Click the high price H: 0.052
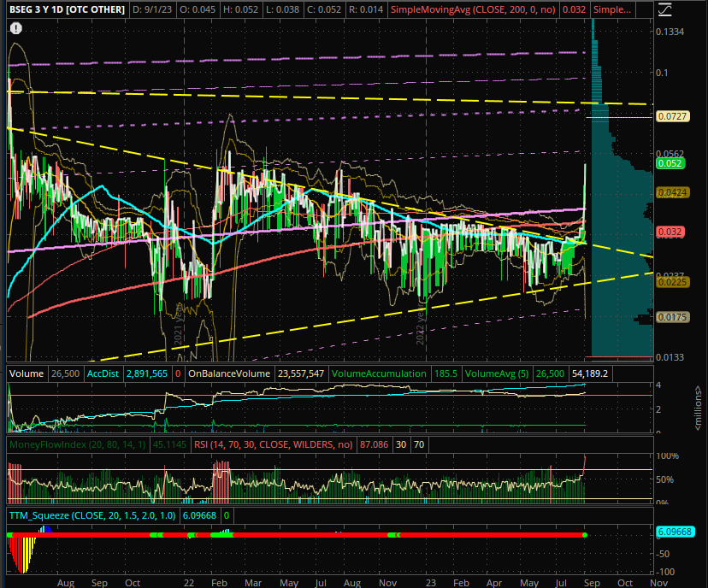Screen dimensions: 708x588 [x=242, y=9]
